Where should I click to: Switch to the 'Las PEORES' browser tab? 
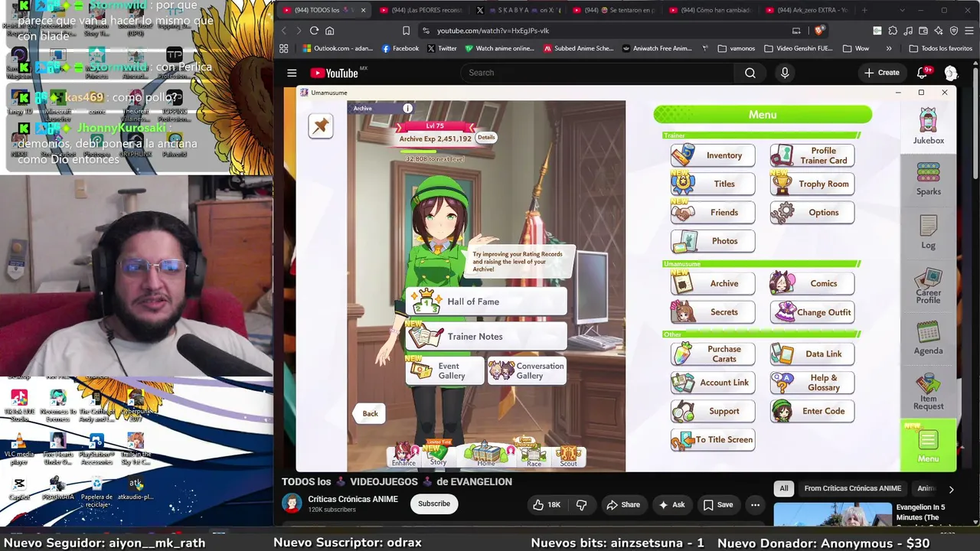[420, 10]
